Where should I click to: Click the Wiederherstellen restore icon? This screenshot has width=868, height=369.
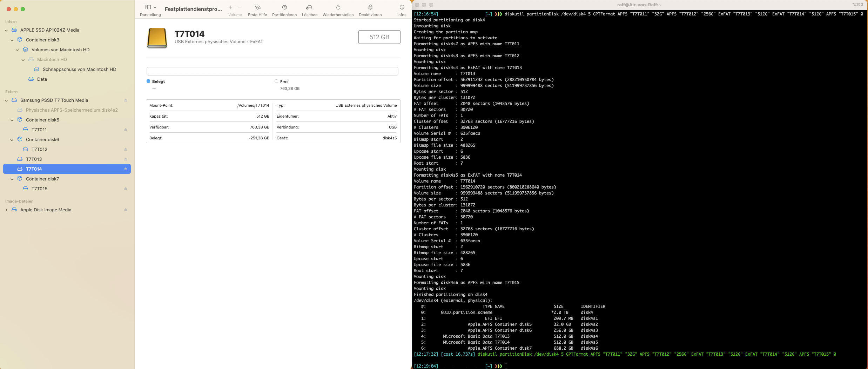[x=338, y=7]
